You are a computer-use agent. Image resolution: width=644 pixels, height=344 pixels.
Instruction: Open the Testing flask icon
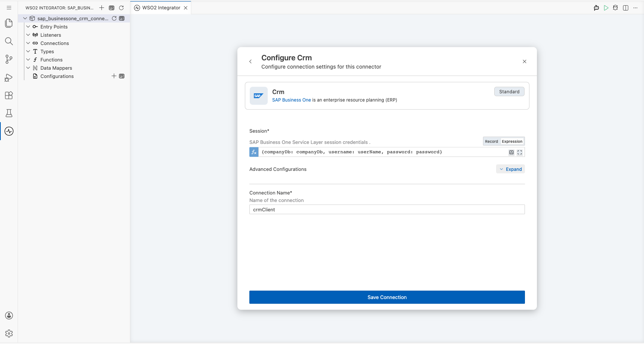(x=9, y=113)
